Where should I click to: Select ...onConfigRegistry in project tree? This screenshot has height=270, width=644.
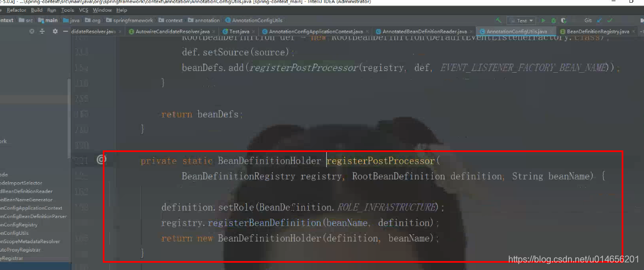coord(18,225)
